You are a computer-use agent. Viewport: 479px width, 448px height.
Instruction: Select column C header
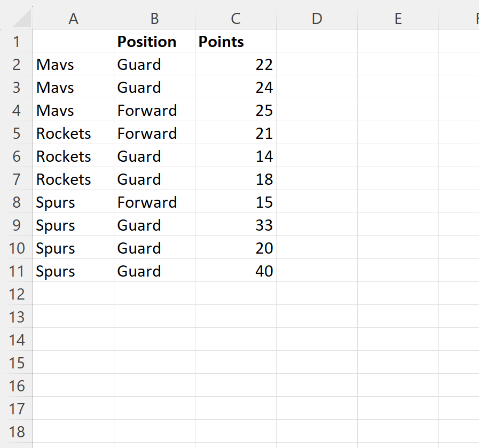point(236,19)
